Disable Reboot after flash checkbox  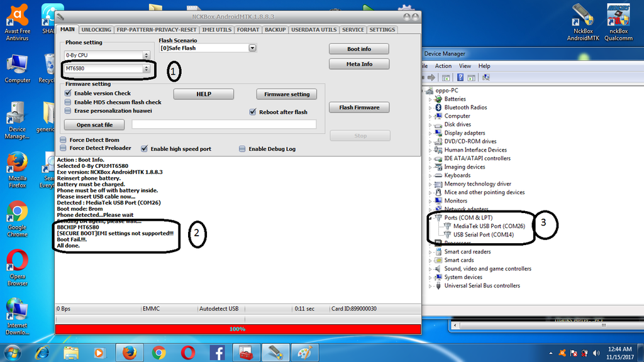(x=253, y=112)
